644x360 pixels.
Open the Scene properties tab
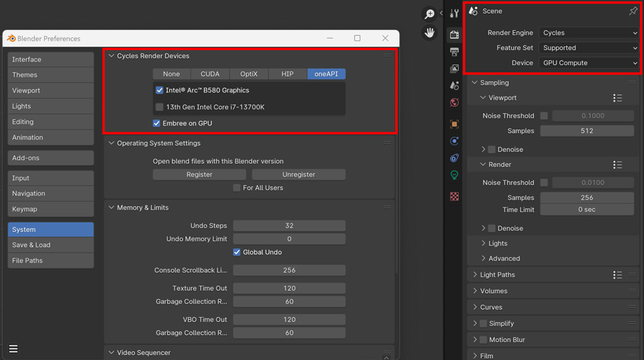454,85
